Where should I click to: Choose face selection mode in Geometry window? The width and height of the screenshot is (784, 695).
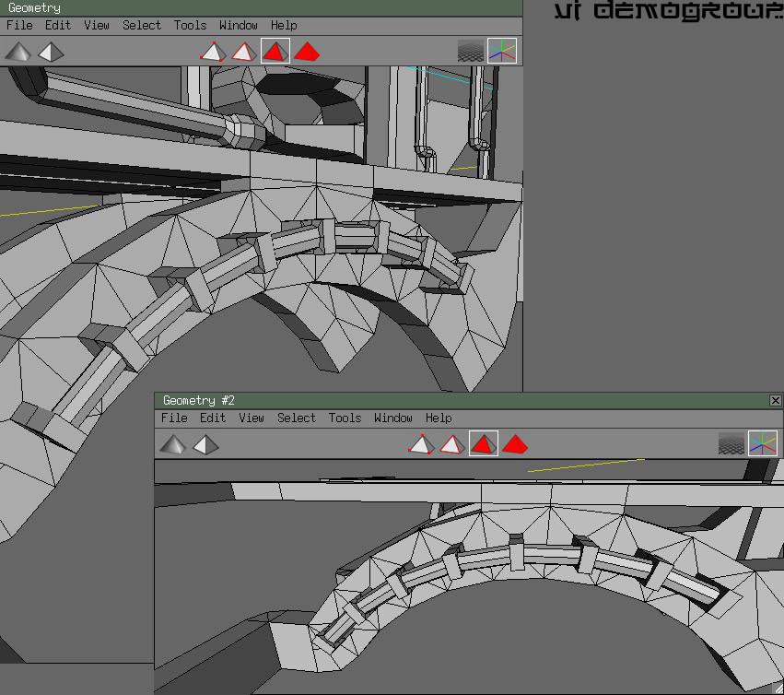pyautogui.click(x=275, y=52)
